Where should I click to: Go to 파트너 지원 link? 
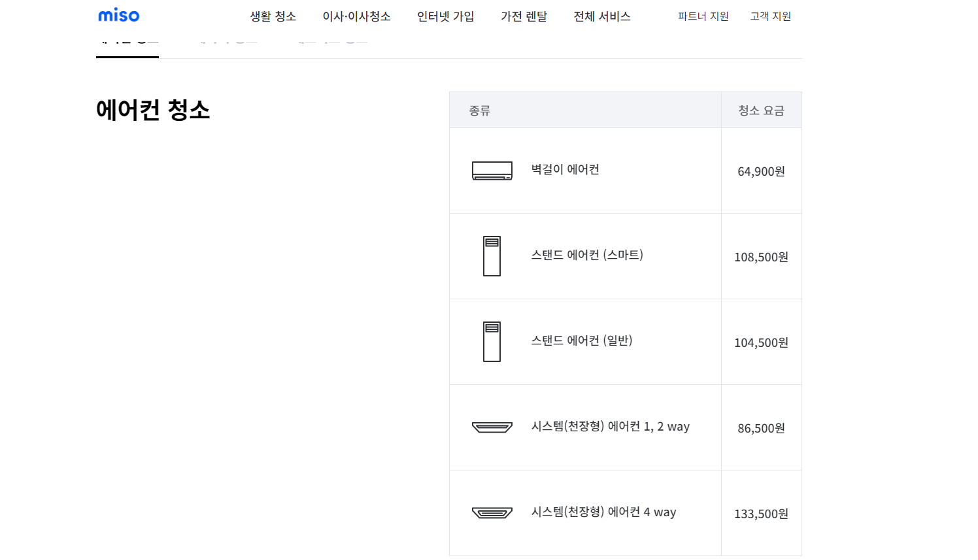(703, 16)
